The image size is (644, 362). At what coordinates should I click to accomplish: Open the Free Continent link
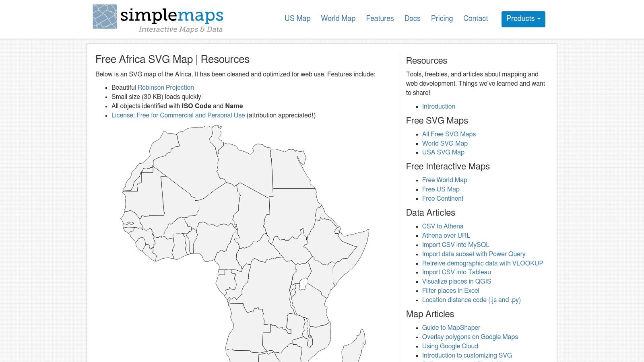click(443, 199)
